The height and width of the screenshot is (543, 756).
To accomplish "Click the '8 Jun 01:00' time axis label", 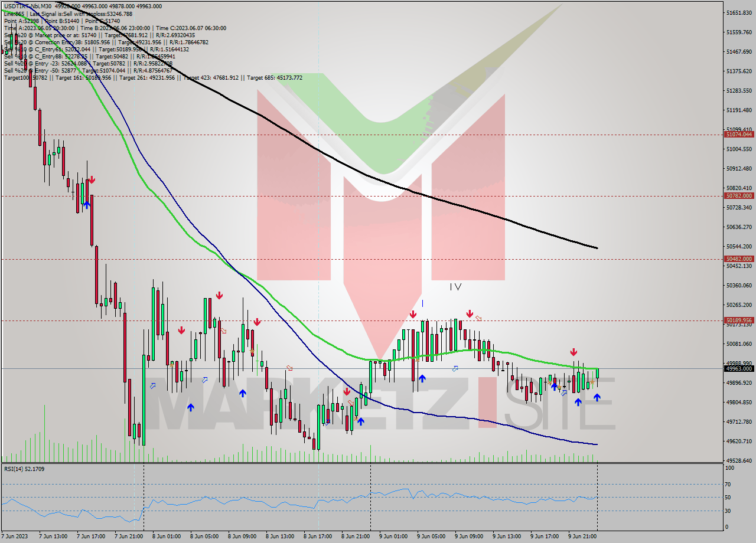I will [x=167, y=537].
